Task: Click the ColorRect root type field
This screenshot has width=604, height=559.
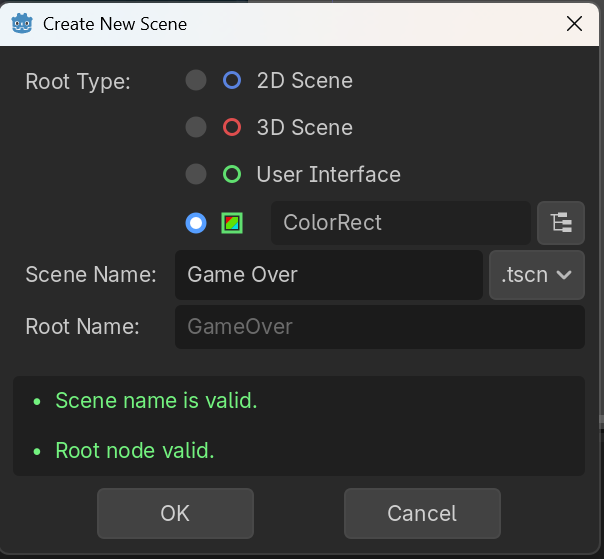Action: tap(400, 222)
